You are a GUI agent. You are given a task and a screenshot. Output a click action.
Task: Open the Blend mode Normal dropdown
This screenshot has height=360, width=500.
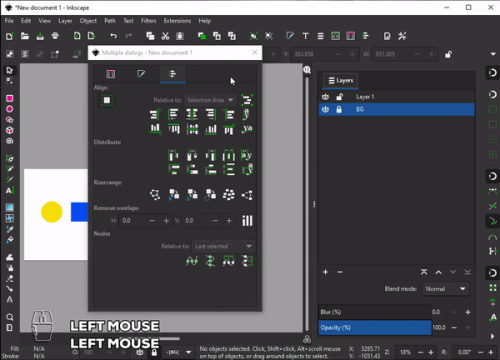pos(445,289)
